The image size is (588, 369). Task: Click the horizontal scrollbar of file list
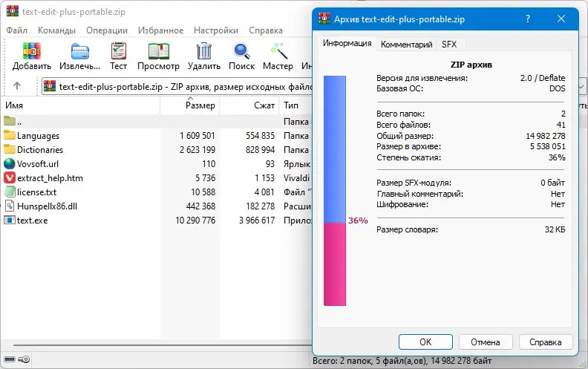pos(163,345)
